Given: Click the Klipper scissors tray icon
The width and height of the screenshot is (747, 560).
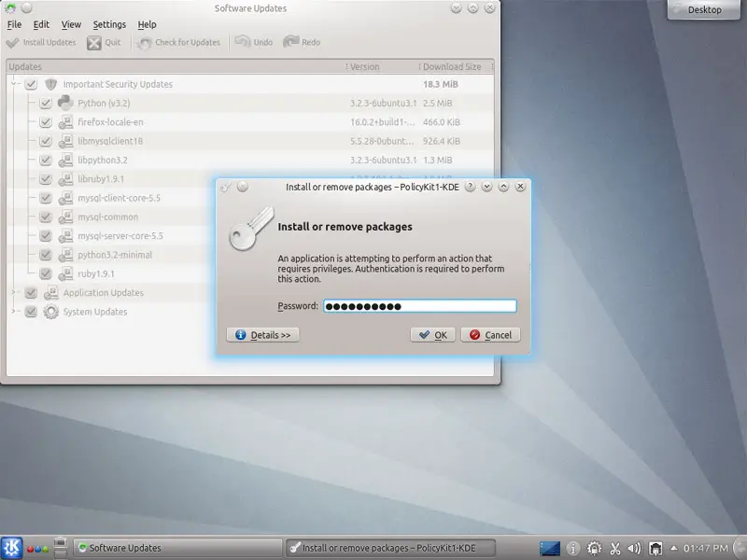Looking at the screenshot, I should point(615,549).
